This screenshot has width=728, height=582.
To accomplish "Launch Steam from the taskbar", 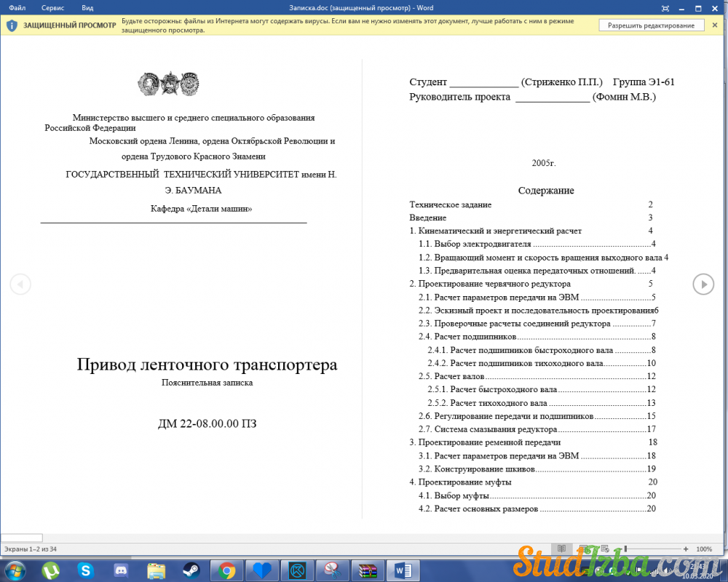I will point(191,570).
